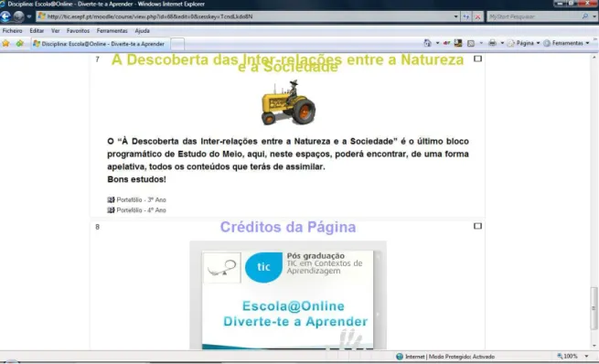Expand the feeds dropdown arrow
The width and height of the screenshot is (599, 364).
click(481, 43)
